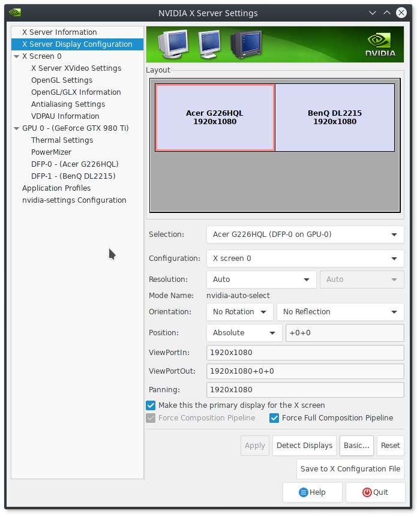Click the minimize chevron in the title bar

point(373,13)
